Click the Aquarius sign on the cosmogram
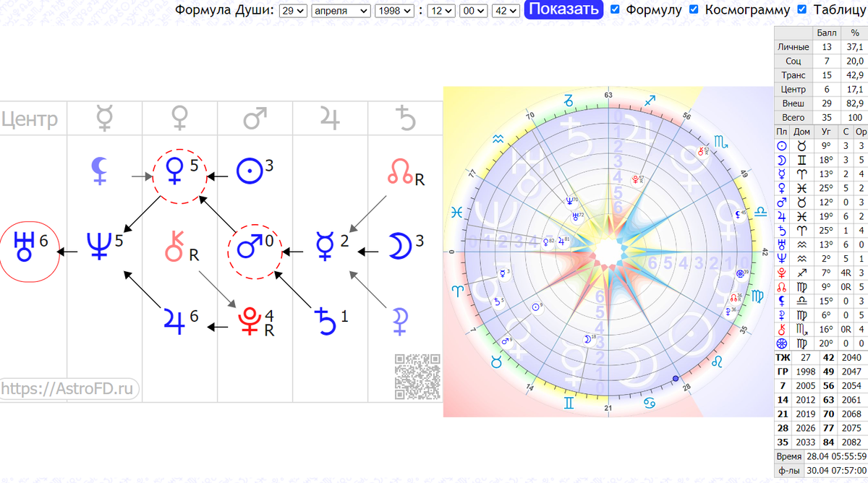868x483 pixels. click(x=497, y=138)
